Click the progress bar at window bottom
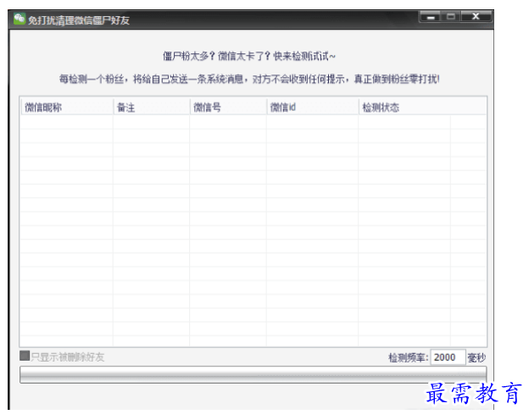529x420 pixels. click(253, 374)
